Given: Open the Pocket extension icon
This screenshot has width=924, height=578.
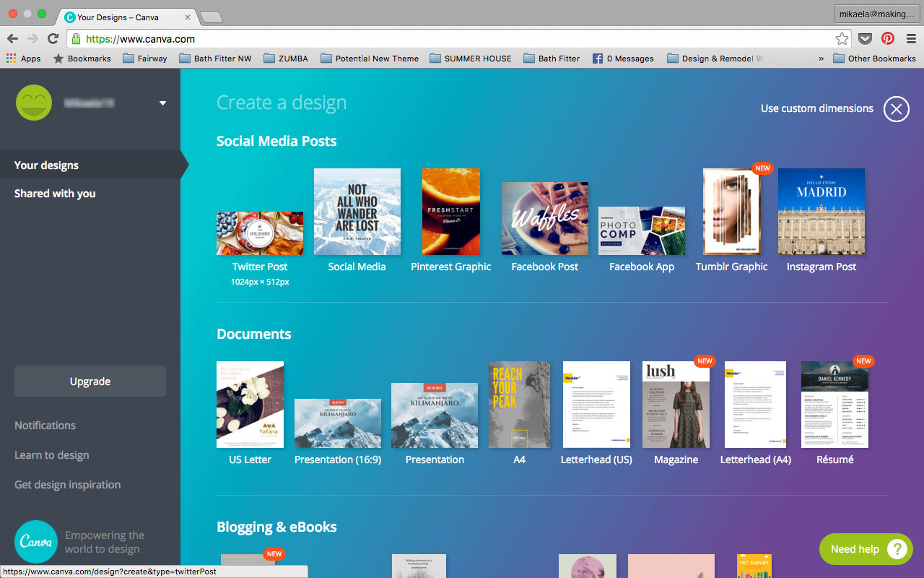Looking at the screenshot, I should (x=865, y=39).
